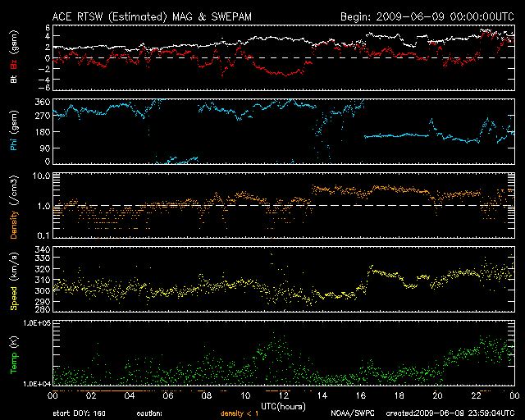The height and width of the screenshot is (420, 525).
Task: Click the '-6' tick on Bz axis
Action: tap(43, 88)
